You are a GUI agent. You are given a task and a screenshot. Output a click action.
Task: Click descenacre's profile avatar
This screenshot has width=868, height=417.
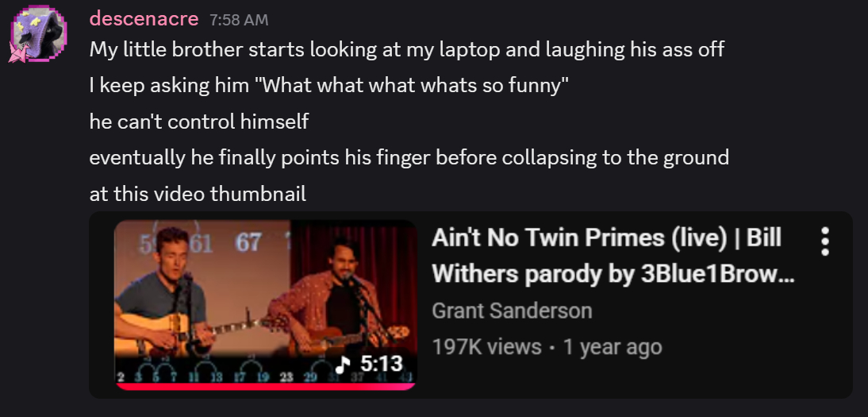[x=40, y=33]
